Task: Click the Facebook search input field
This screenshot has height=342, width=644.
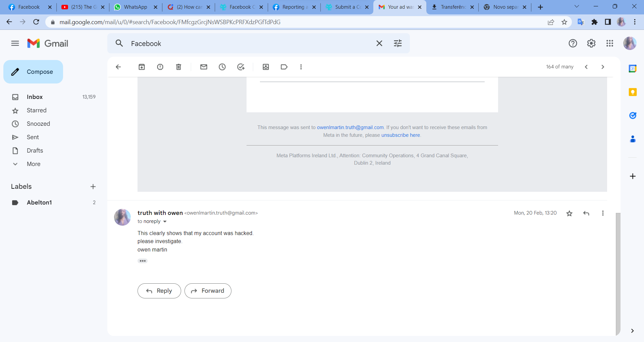Action: pyautogui.click(x=248, y=44)
